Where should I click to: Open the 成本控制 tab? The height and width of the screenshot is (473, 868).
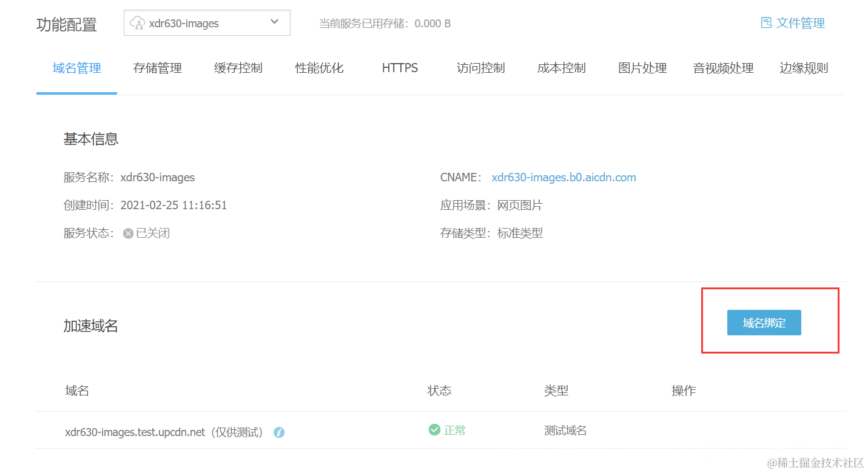pyautogui.click(x=562, y=68)
